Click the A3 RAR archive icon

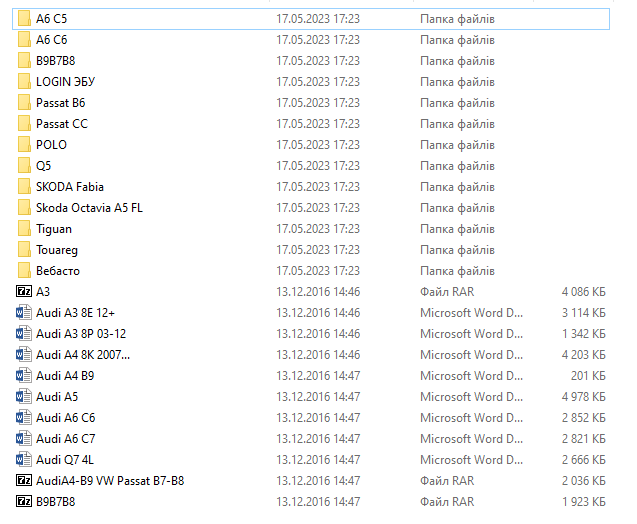pyautogui.click(x=24, y=292)
